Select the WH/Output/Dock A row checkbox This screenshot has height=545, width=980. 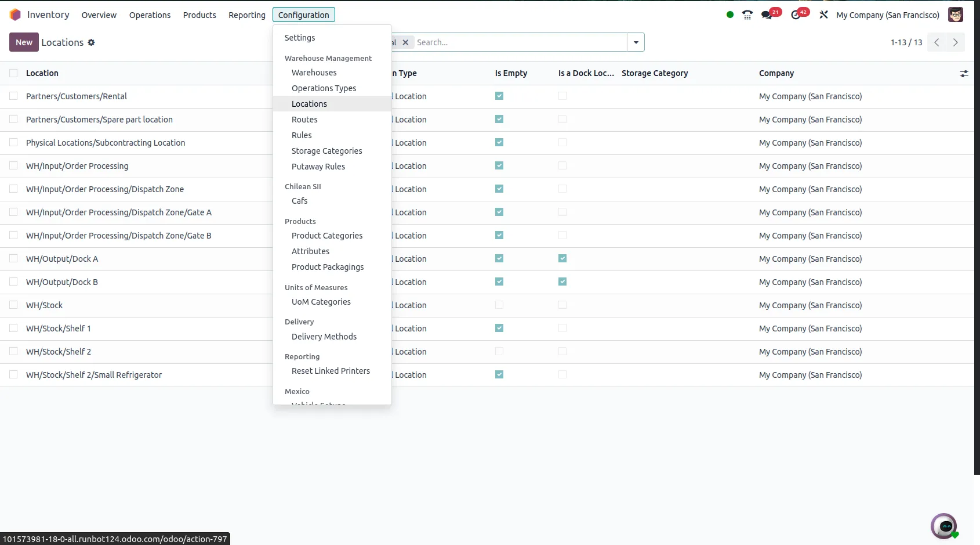pos(13,259)
